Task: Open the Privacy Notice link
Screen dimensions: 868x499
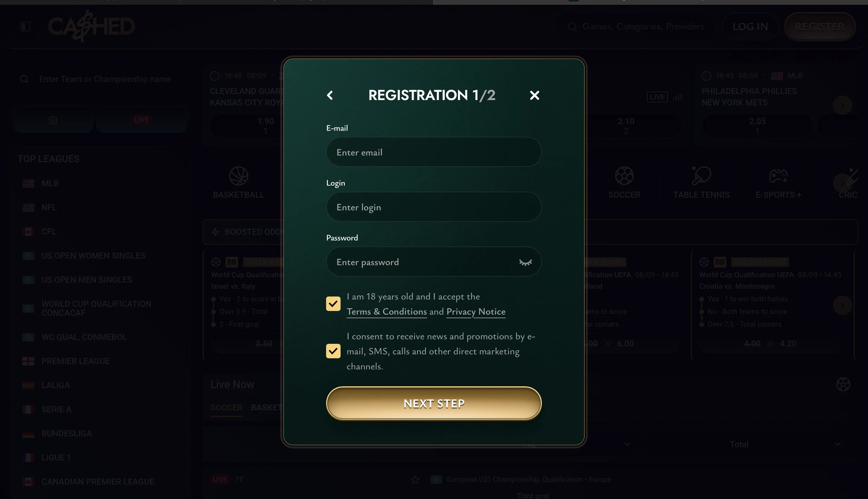Action: 476,312
